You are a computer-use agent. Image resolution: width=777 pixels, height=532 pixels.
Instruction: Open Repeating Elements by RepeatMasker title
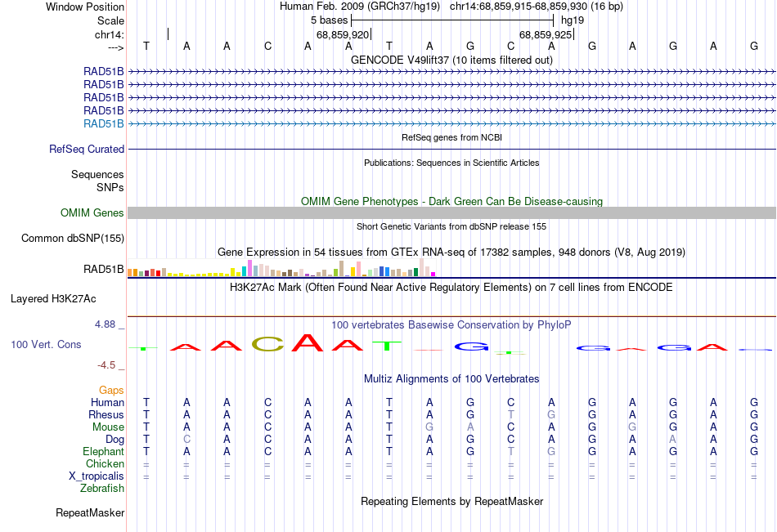[451, 501]
